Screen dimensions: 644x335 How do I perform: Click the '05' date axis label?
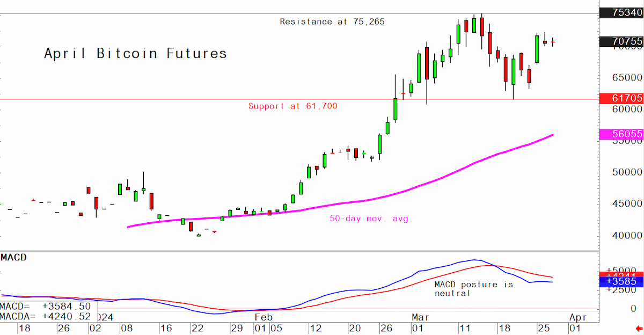[275, 327]
